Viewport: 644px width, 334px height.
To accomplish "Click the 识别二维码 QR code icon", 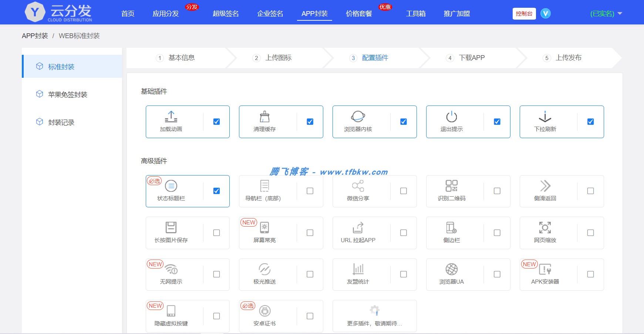I will click(452, 186).
